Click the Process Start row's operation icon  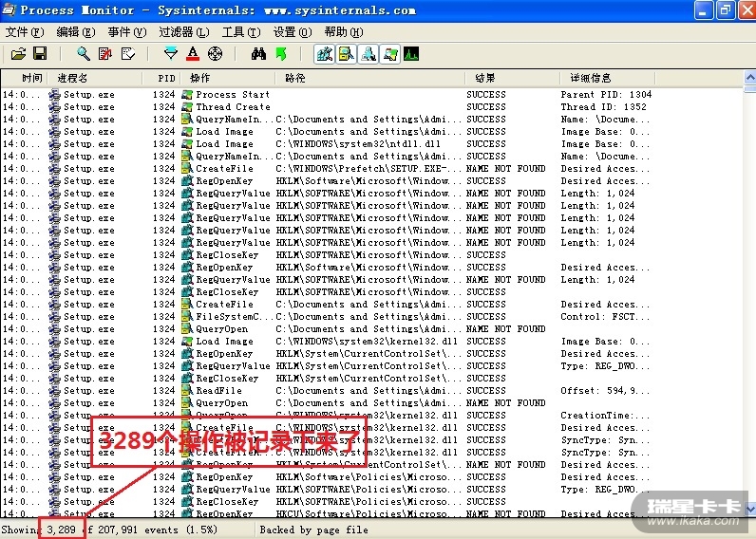coord(187,94)
